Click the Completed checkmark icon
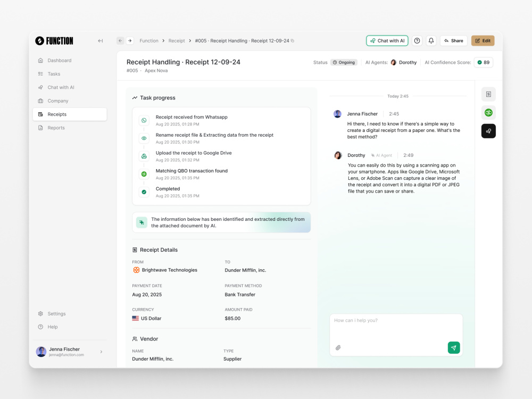Viewport: 532px width, 399px height. coord(144,192)
